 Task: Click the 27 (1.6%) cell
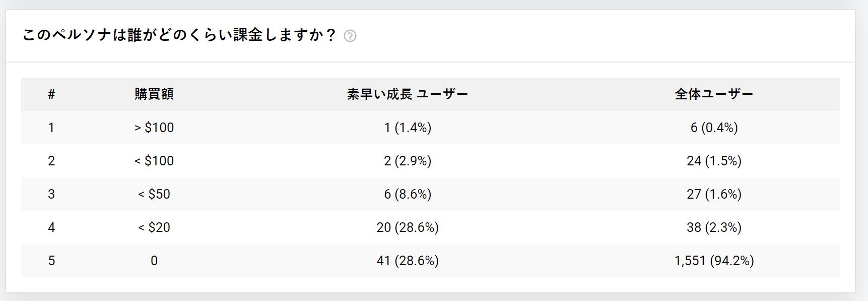point(714,194)
